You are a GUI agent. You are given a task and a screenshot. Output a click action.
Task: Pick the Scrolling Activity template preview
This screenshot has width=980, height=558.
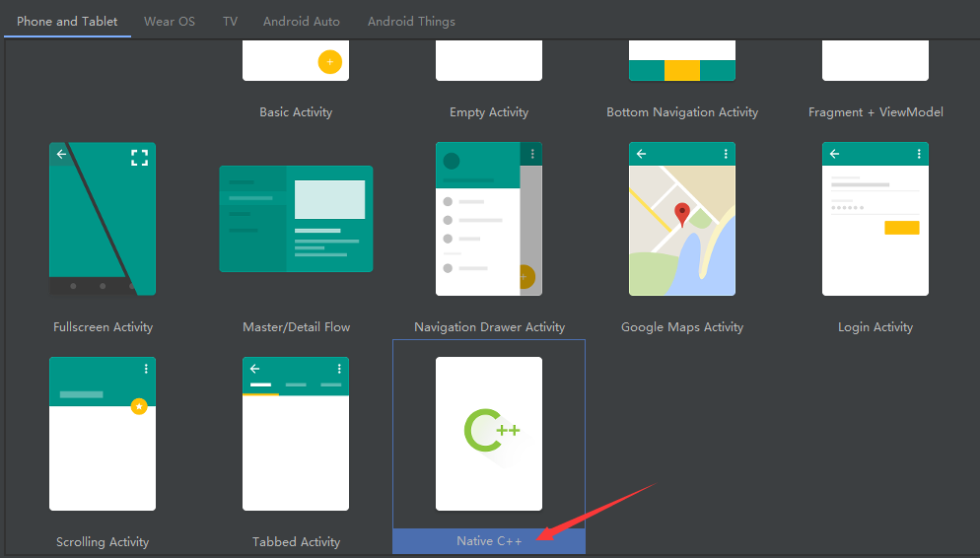click(x=103, y=434)
